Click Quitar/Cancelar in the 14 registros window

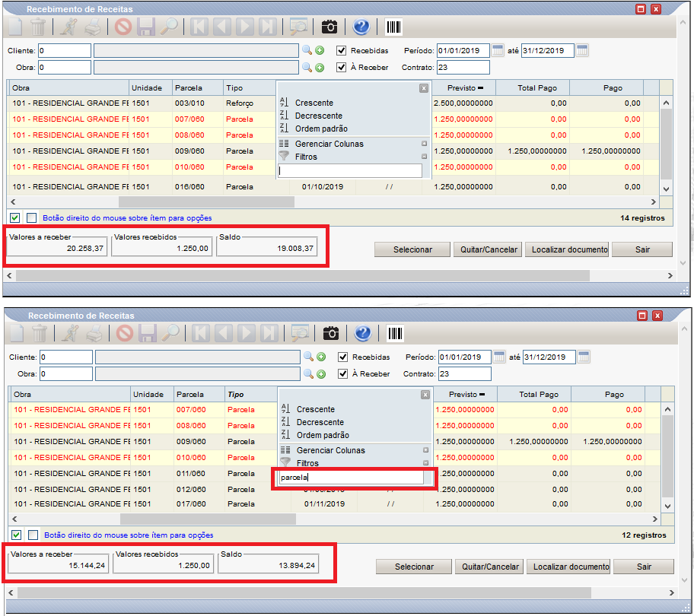tap(489, 249)
